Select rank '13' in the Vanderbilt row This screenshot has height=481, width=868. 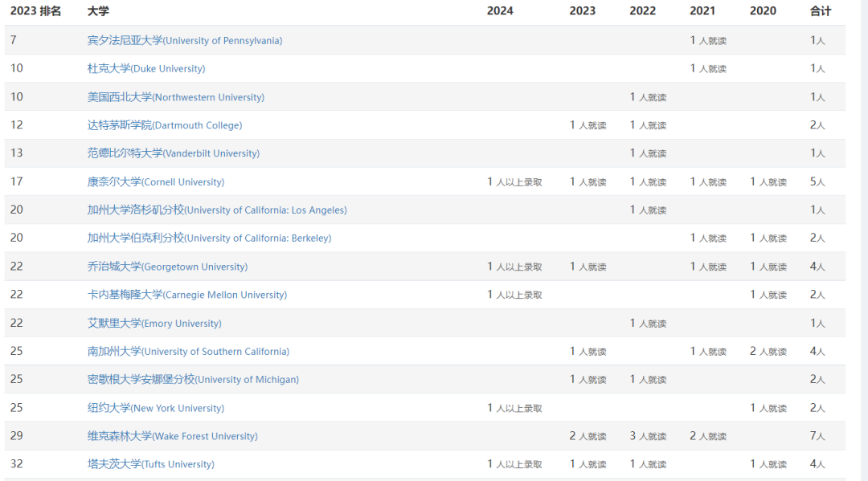coord(17,153)
